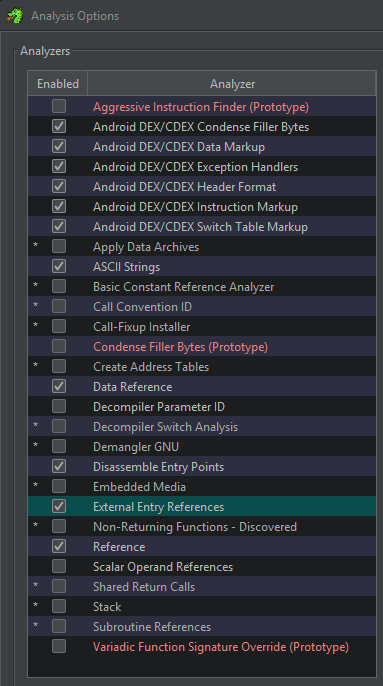Click the Ghidra dragon icon in title bar
Viewport: 383px width, 686px height.
click(x=15, y=16)
